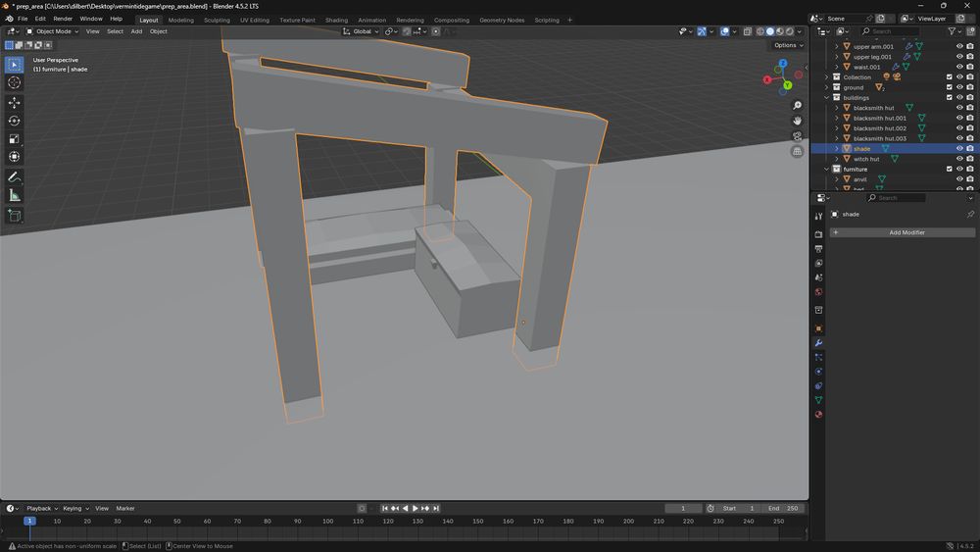Image resolution: width=980 pixels, height=552 pixels.
Task: Activate the Rotate tool
Action: (14, 121)
